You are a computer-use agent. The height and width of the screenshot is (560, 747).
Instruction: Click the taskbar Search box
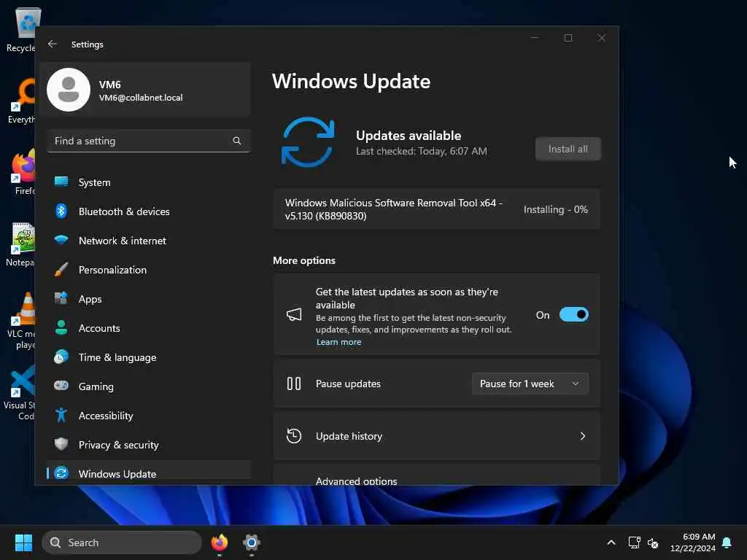click(x=122, y=542)
